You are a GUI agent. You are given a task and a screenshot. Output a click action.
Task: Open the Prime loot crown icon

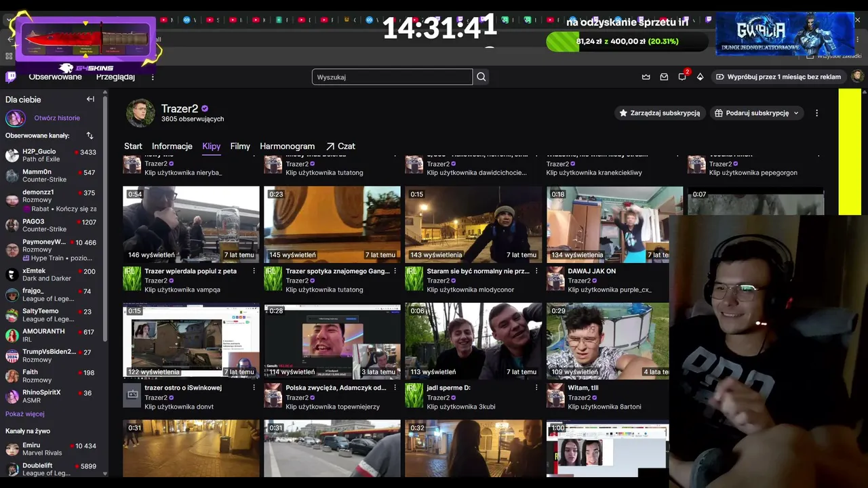(x=646, y=77)
